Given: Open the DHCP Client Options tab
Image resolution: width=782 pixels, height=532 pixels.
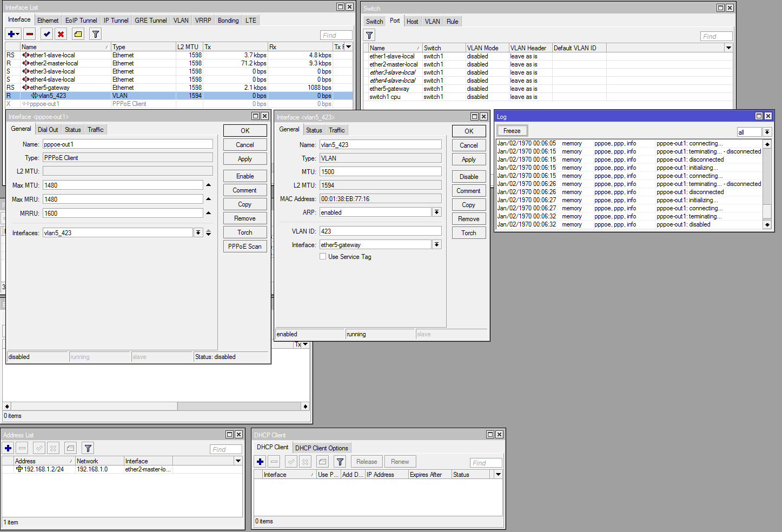Looking at the screenshot, I should (321, 448).
